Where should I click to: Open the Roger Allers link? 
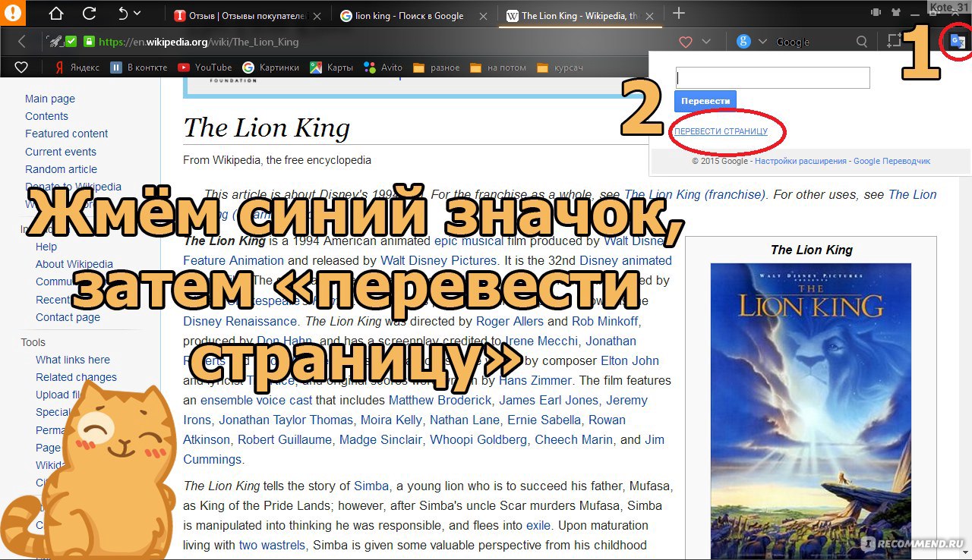pos(510,321)
